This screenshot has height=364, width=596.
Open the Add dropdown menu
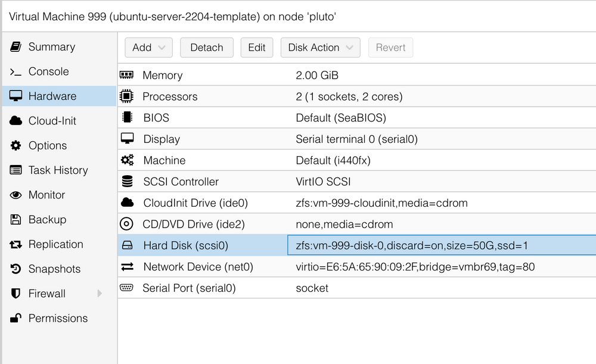click(148, 47)
